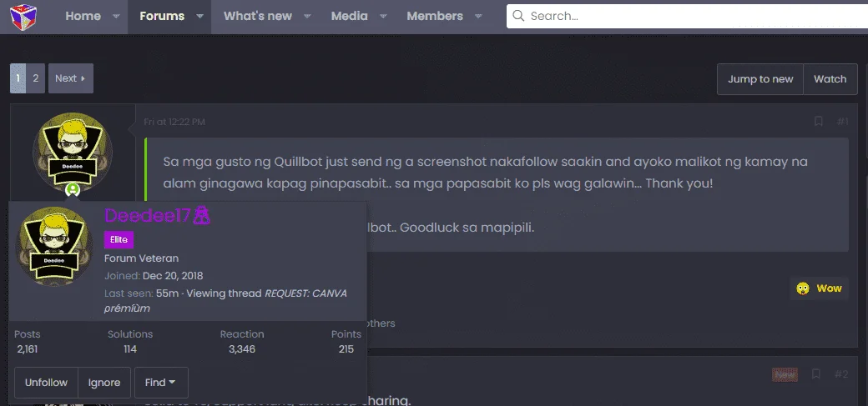The height and width of the screenshot is (406, 868).
Task: Open thread REQUEST: CANVA prémiùm link
Action: [226, 300]
